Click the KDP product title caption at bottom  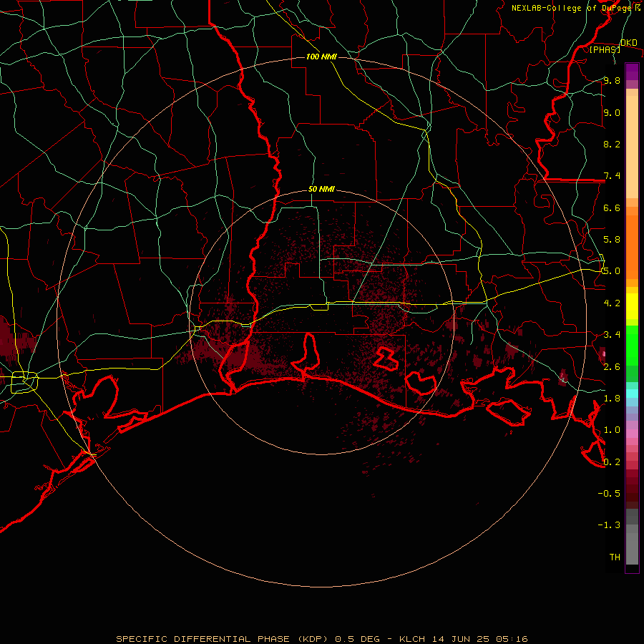(321, 639)
